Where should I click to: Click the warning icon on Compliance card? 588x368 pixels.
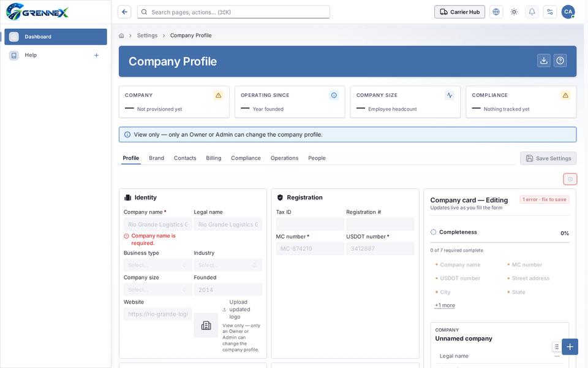565,96
